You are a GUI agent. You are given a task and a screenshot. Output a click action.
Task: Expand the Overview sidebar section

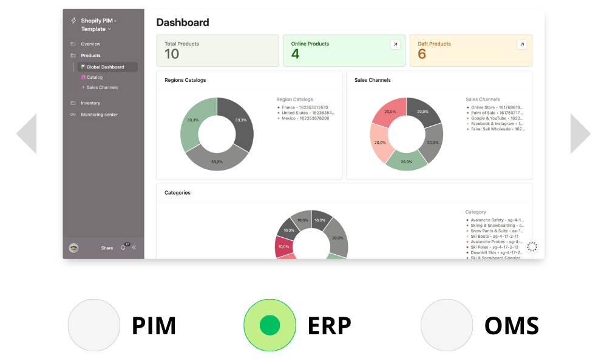[90, 44]
